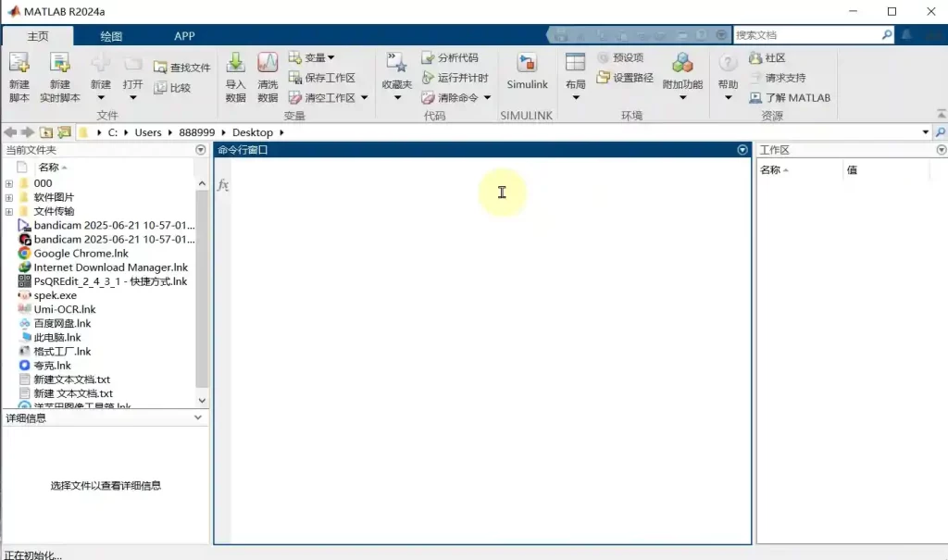Open the Favorites (收藏夹) icon
The image size is (948, 560).
click(396, 65)
